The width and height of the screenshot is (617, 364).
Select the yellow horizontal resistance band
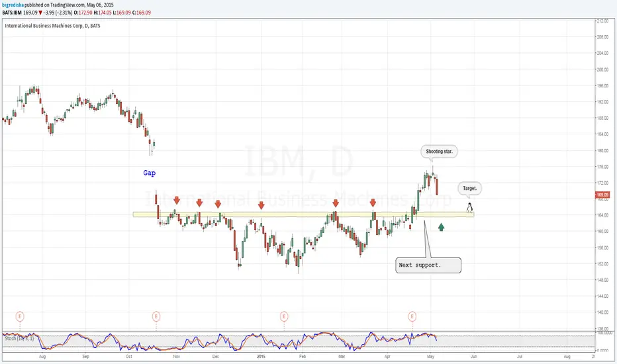pos(303,214)
